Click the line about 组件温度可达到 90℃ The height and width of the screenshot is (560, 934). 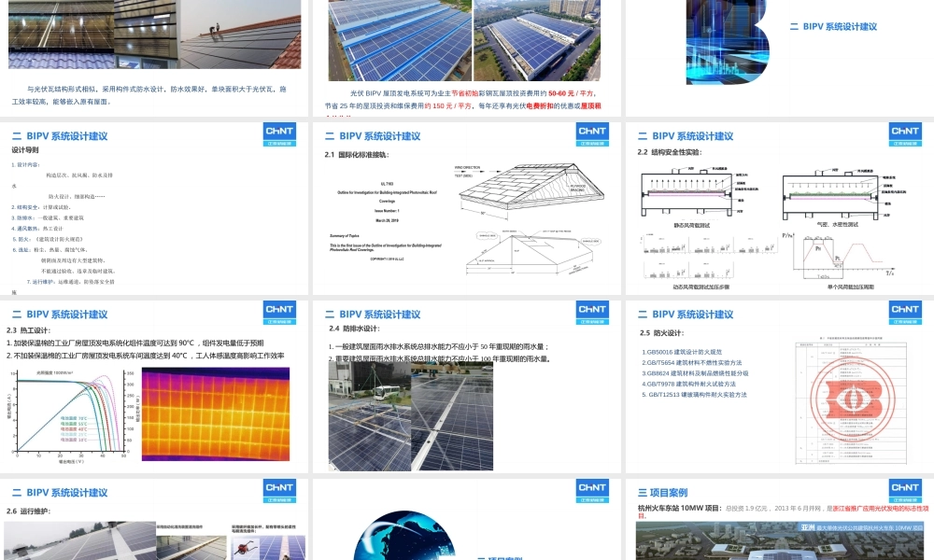click(x=135, y=343)
